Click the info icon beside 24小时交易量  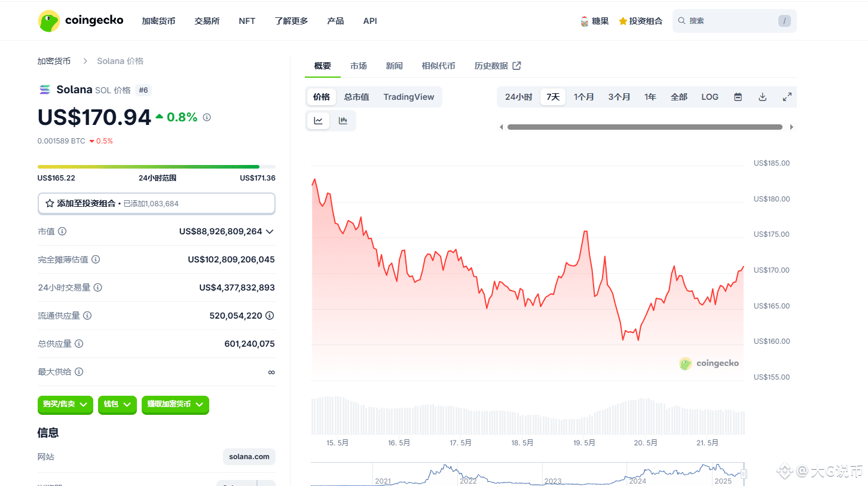pos(98,288)
